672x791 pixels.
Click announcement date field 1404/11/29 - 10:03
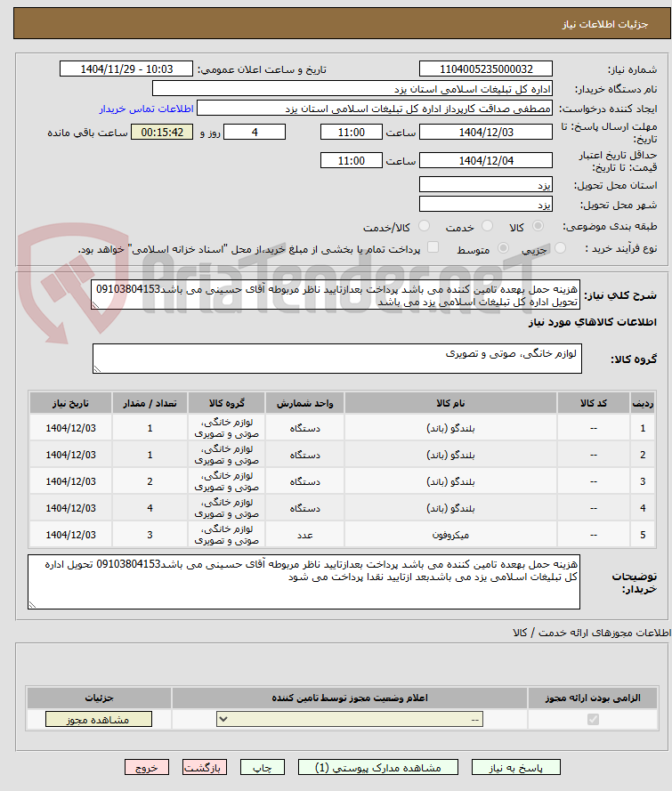pos(126,69)
